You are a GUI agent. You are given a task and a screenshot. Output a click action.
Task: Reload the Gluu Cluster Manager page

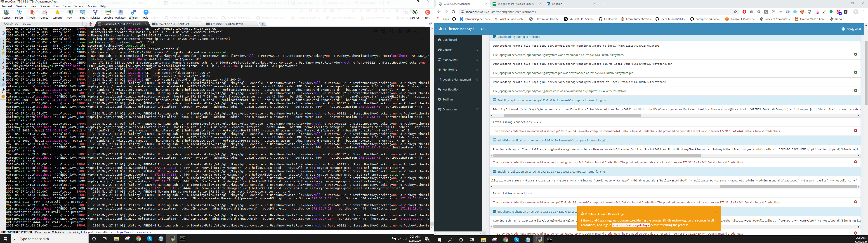click(453, 12)
